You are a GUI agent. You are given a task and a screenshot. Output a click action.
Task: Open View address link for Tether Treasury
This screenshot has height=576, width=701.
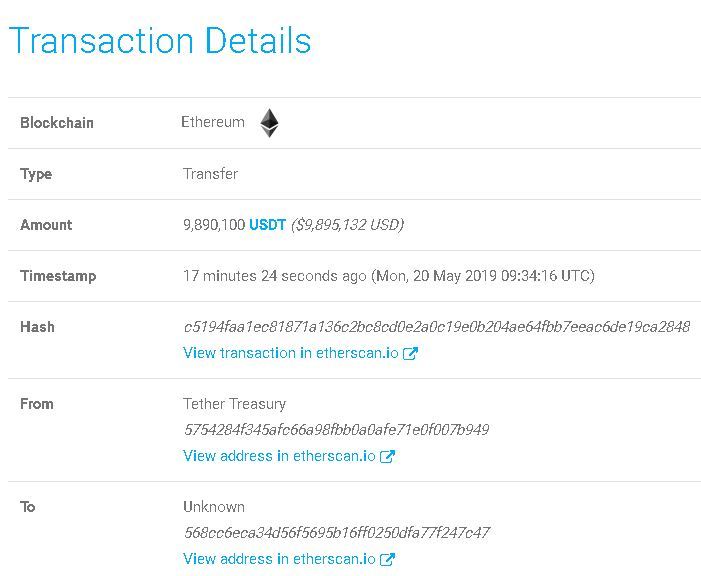[x=279, y=456]
